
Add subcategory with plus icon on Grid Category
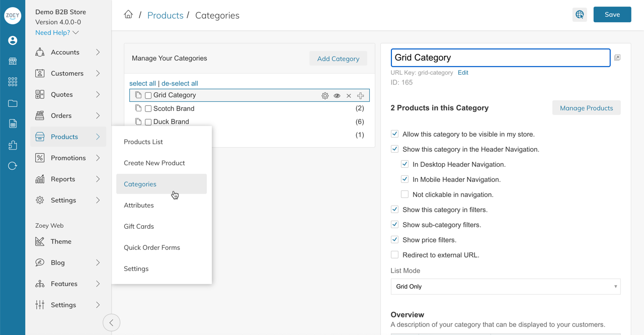[361, 96]
